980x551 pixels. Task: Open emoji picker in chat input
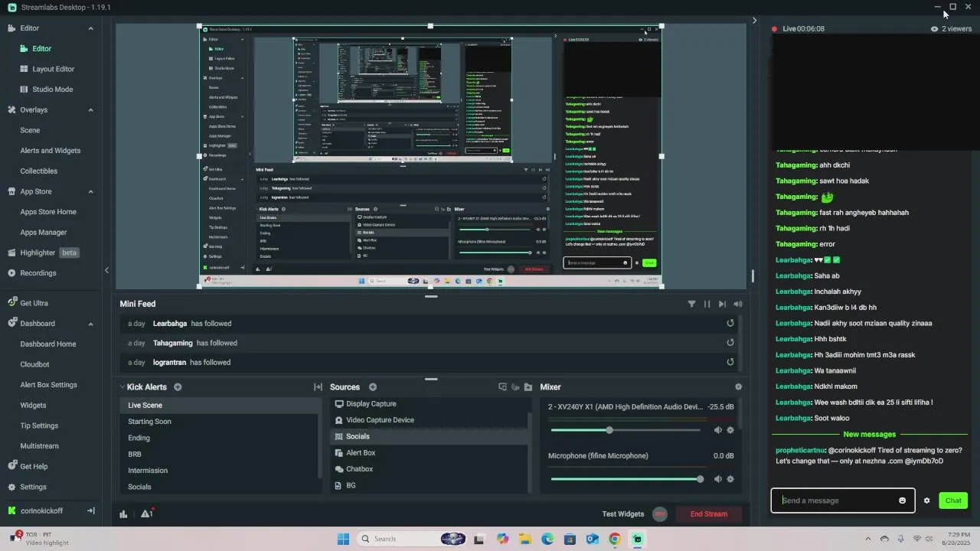click(902, 500)
